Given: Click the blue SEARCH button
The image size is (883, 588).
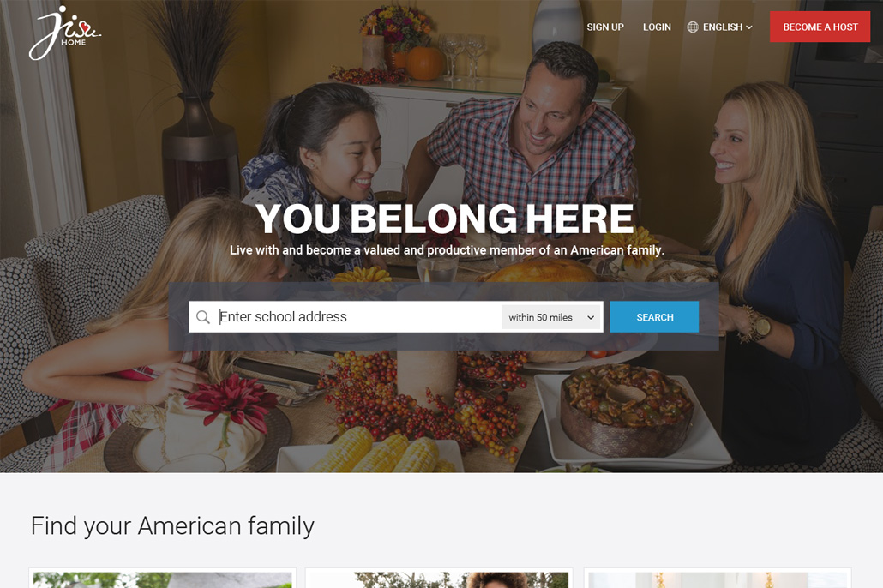Looking at the screenshot, I should click(x=654, y=317).
